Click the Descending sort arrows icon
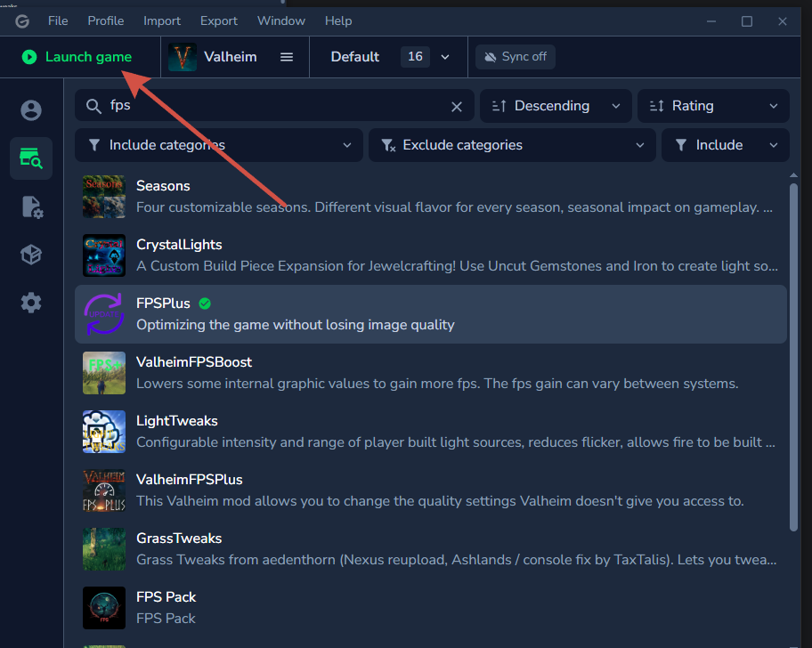This screenshot has height=648, width=812. pos(499,106)
